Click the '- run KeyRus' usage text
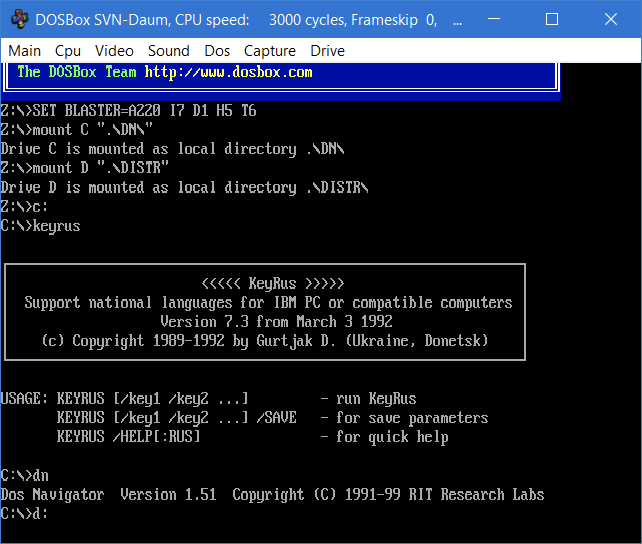The width and height of the screenshot is (642, 544). (x=368, y=399)
